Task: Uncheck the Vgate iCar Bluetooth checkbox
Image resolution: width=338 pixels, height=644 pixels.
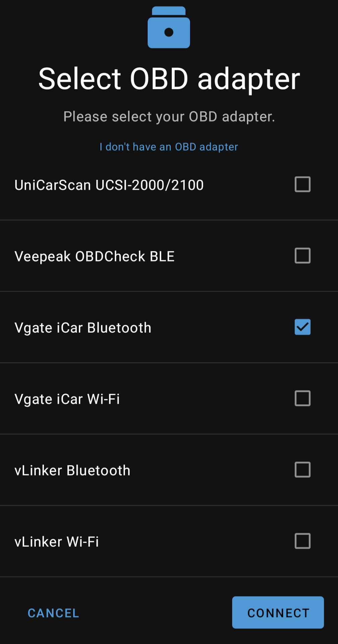Action: click(302, 327)
